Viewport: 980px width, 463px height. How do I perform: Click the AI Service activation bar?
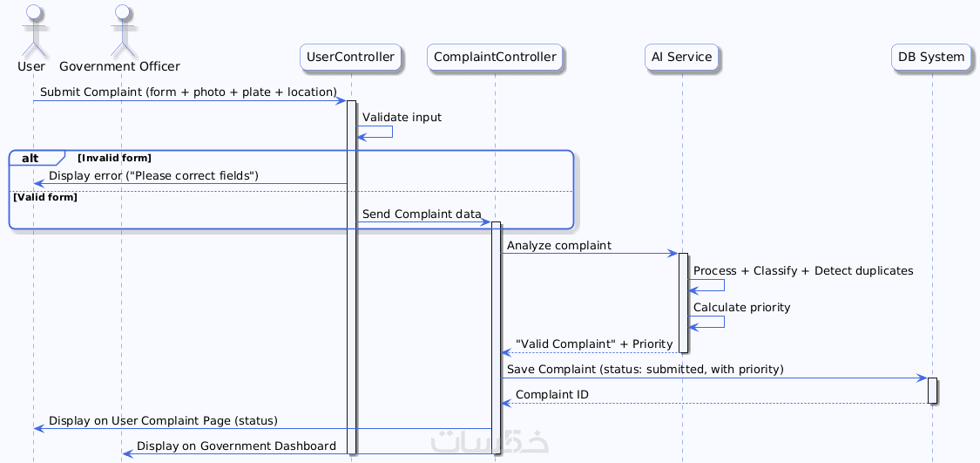coord(683,303)
